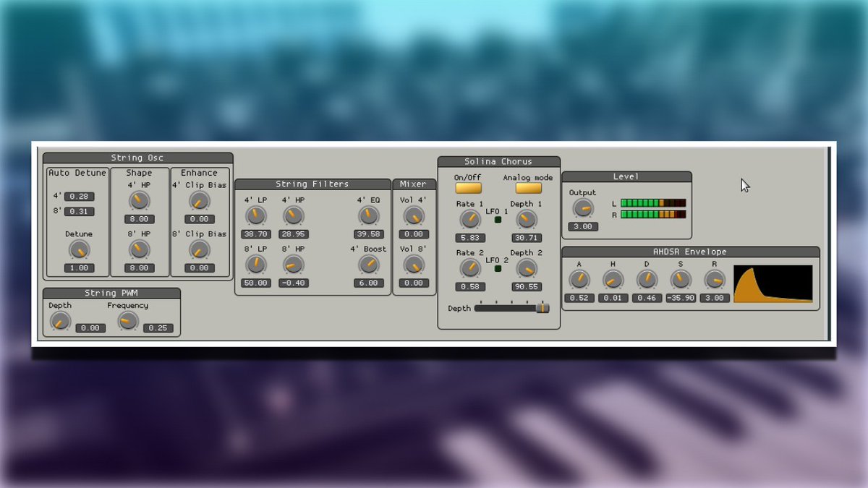Adjust the Sustain (S) envelope knob
This screenshot has height=488, width=868.
pos(681,280)
